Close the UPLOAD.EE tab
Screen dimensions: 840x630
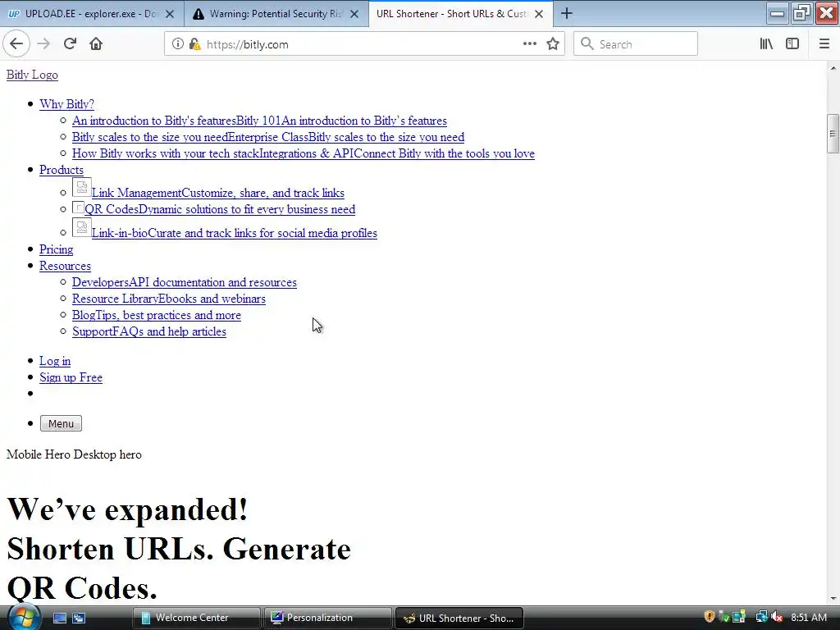point(170,14)
